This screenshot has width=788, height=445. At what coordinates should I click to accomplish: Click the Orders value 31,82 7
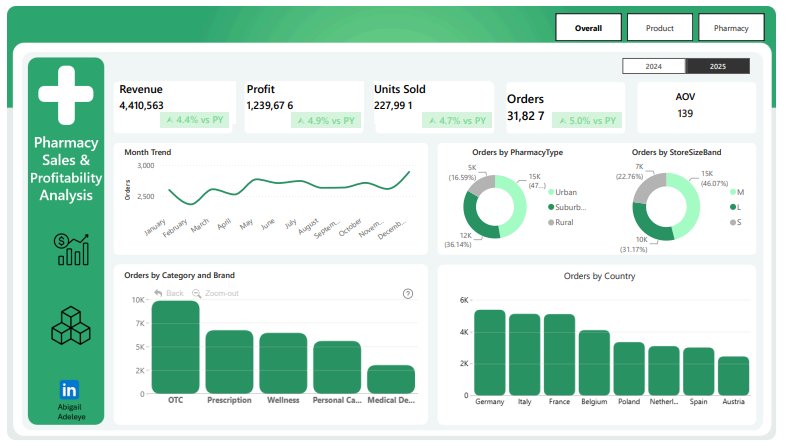point(526,116)
